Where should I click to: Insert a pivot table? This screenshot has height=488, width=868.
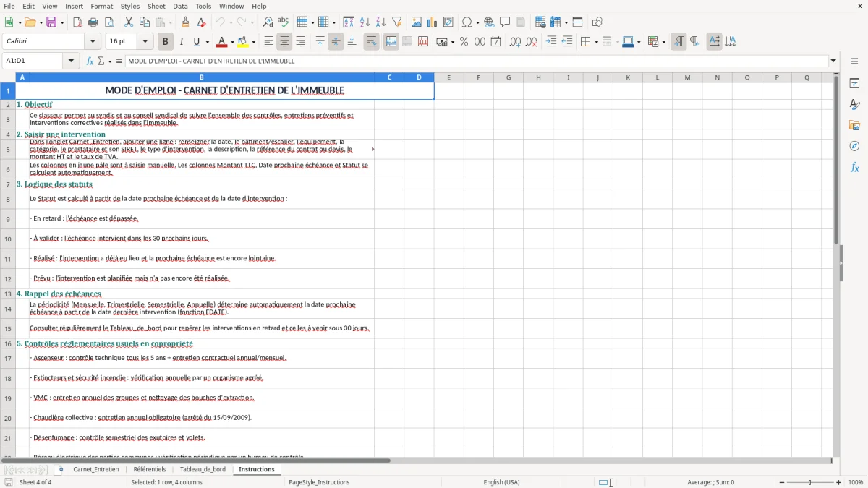448,22
